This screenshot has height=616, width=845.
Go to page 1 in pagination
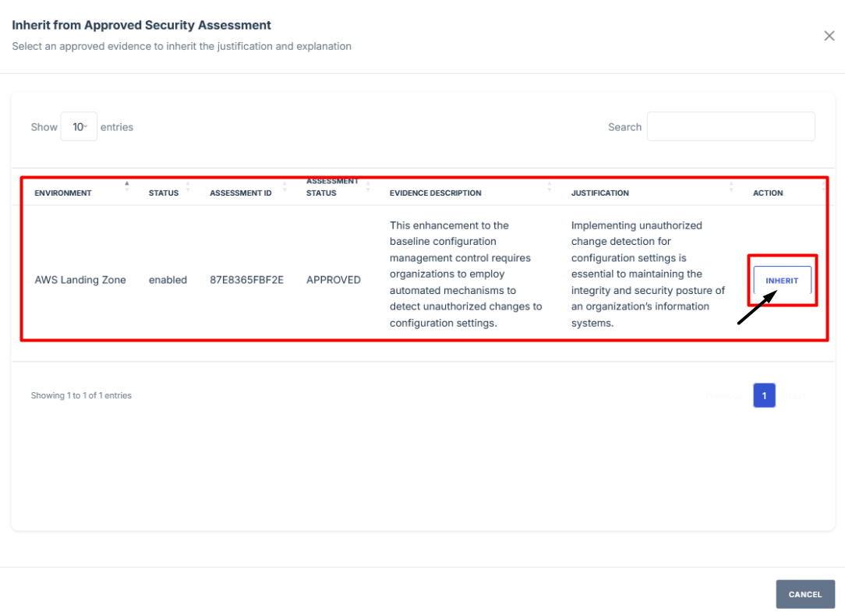764,396
